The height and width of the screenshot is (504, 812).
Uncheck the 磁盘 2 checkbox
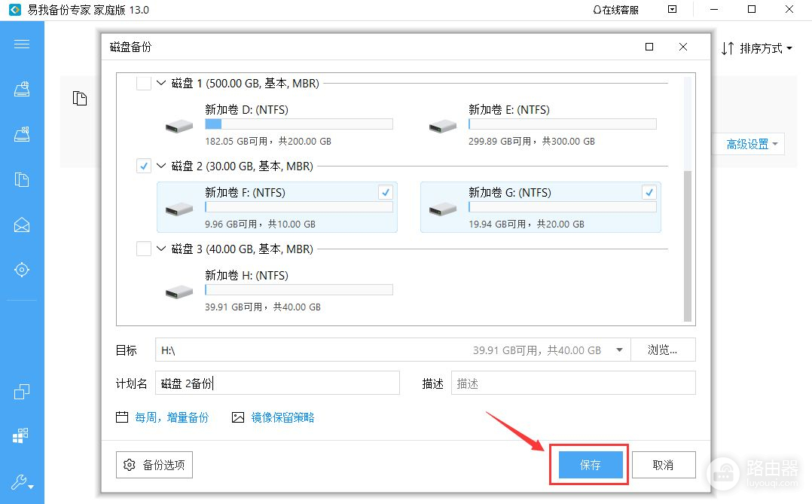coord(143,166)
